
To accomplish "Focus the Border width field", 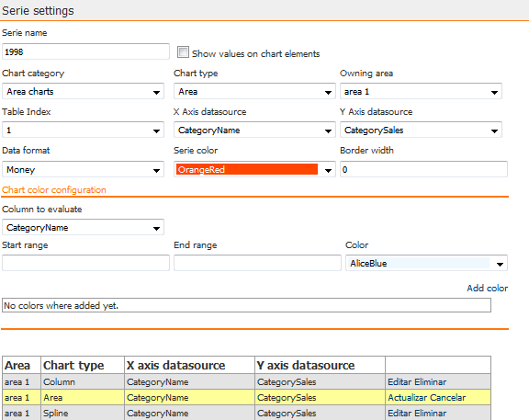I will [423, 169].
